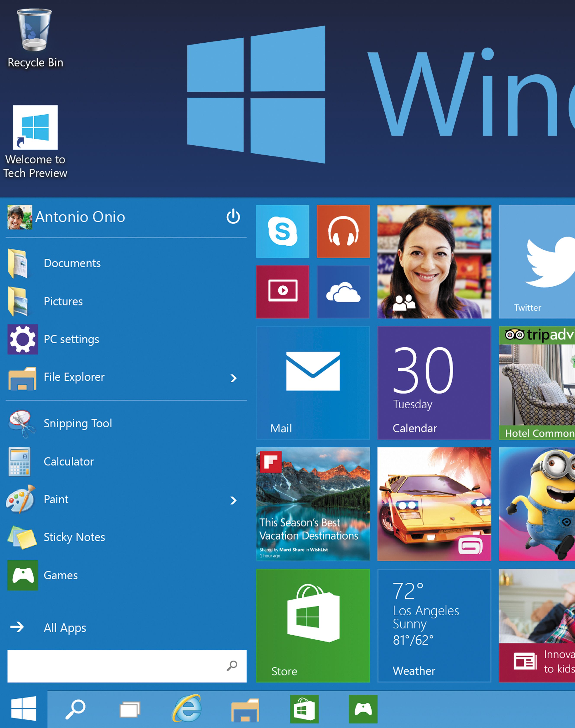Viewport: 575px width, 728px height.
Task: Launch the Music headphones tile
Action: [x=343, y=231]
